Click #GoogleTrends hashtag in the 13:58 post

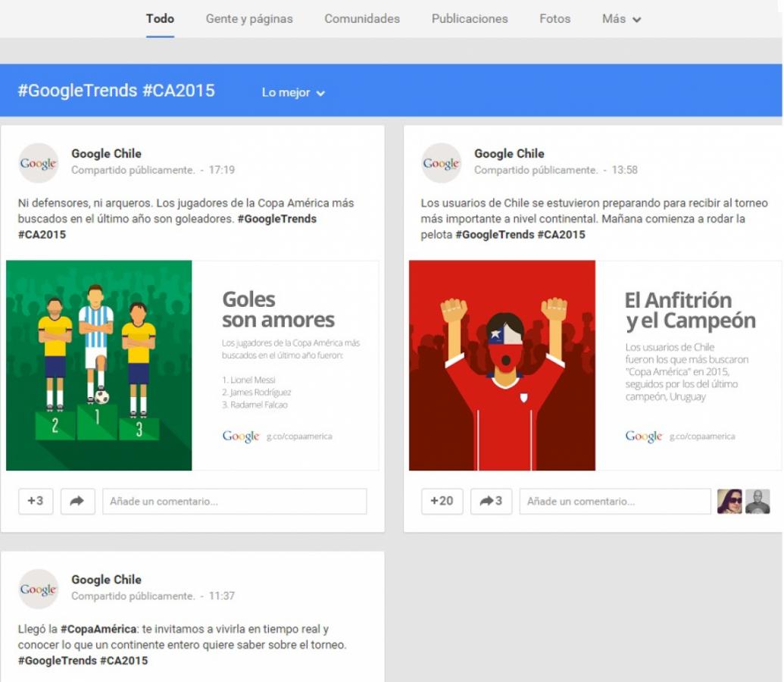pos(495,235)
